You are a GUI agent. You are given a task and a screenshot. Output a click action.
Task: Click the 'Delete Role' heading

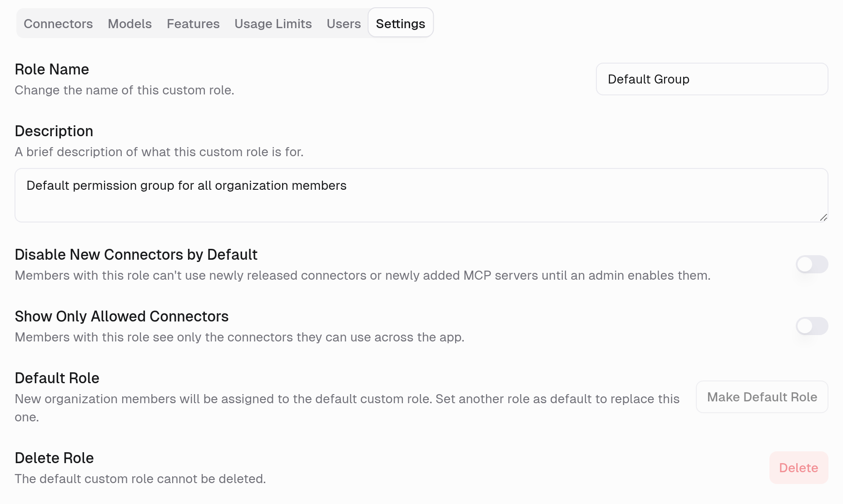[x=55, y=458]
